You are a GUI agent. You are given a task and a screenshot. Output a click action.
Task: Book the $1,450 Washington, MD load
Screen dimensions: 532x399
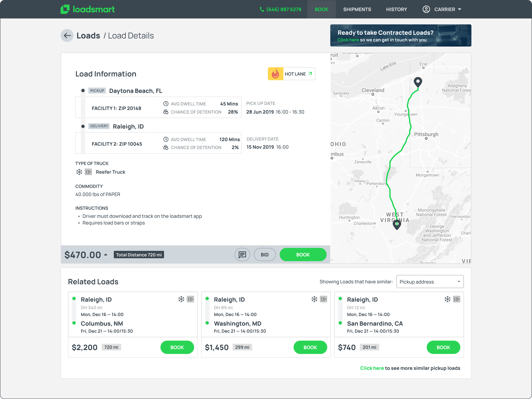[x=310, y=347]
